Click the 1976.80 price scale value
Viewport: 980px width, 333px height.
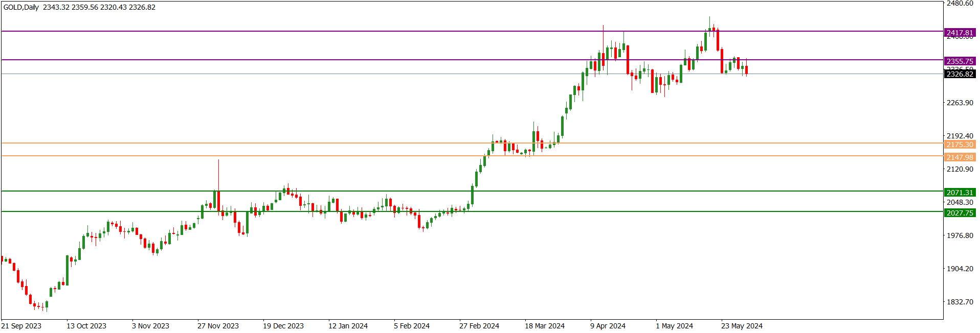[960, 235]
